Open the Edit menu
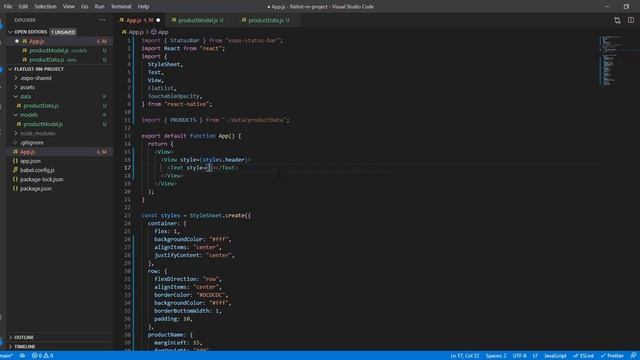Viewport: 640px width, 360px height. pyautogui.click(x=23, y=7)
